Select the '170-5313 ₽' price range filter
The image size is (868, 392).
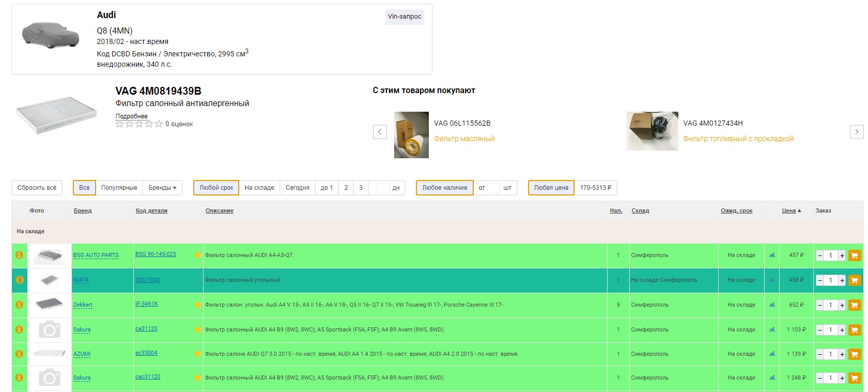595,188
